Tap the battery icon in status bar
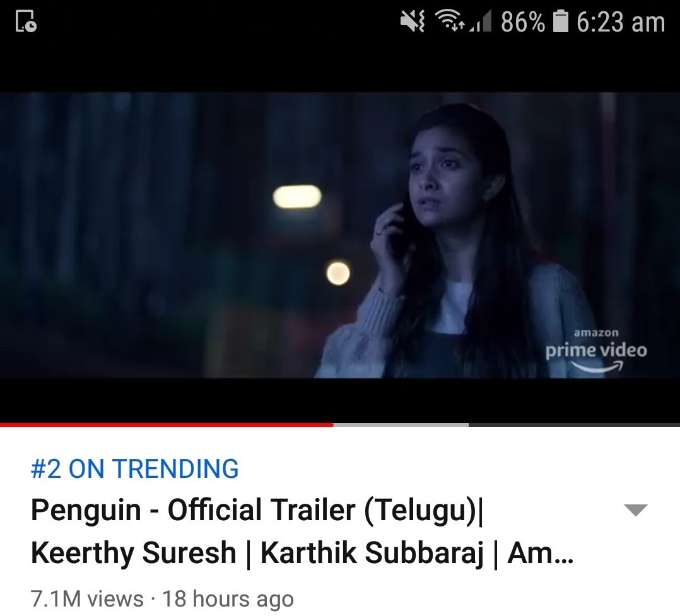This screenshot has height=616, width=680. coord(560,21)
